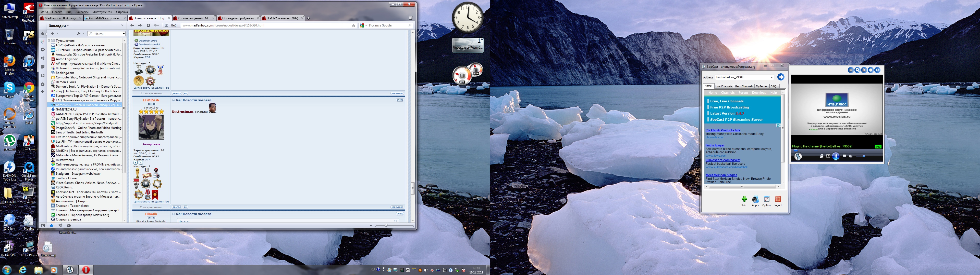The width and height of the screenshot is (980, 275).
Task: Stop the SopCast video stream
Action: pyautogui.click(x=844, y=156)
